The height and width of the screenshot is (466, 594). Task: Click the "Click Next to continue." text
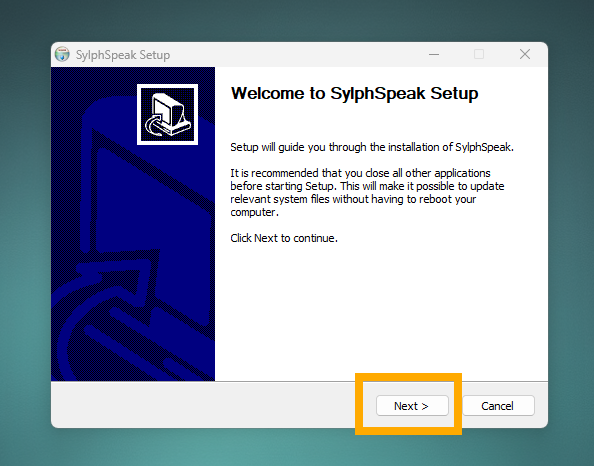click(284, 238)
